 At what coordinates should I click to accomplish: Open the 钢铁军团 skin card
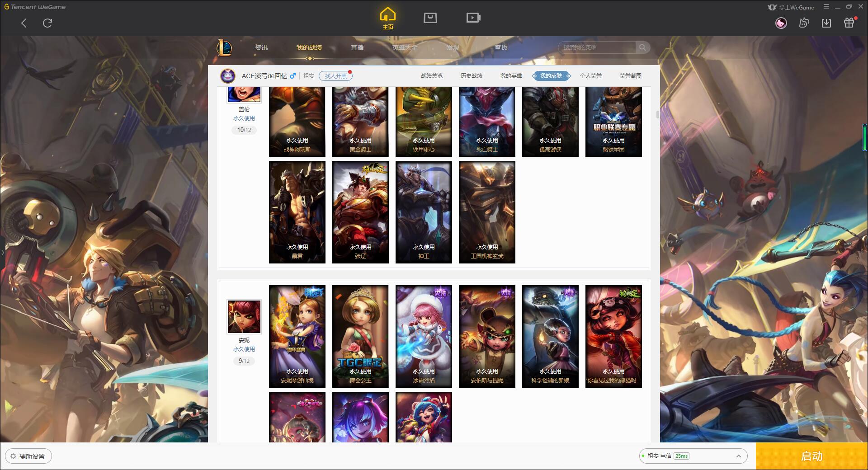pyautogui.click(x=613, y=122)
